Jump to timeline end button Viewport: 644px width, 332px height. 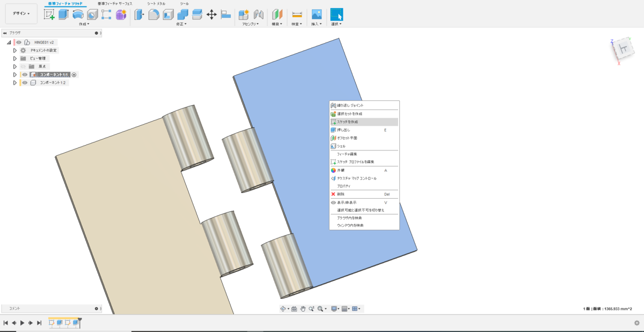coord(39,323)
